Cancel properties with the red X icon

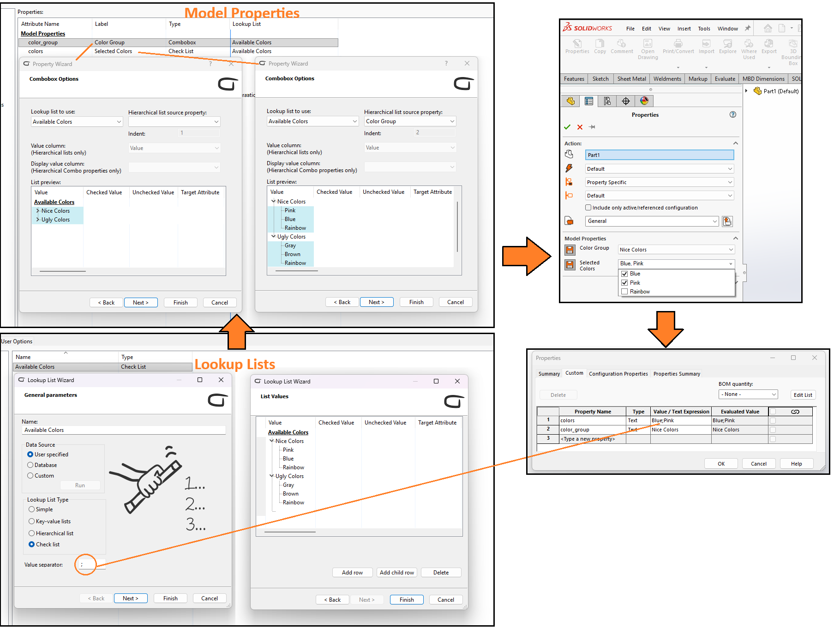[580, 127]
